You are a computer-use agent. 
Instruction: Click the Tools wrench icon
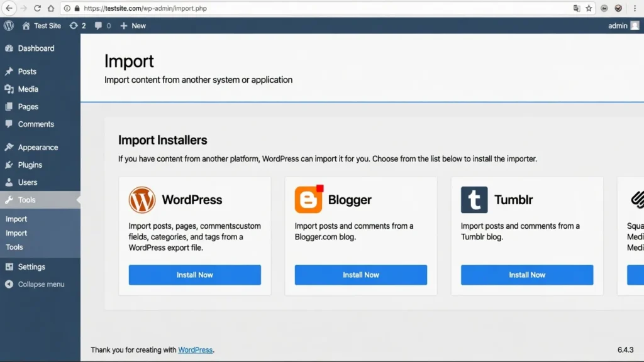9,200
